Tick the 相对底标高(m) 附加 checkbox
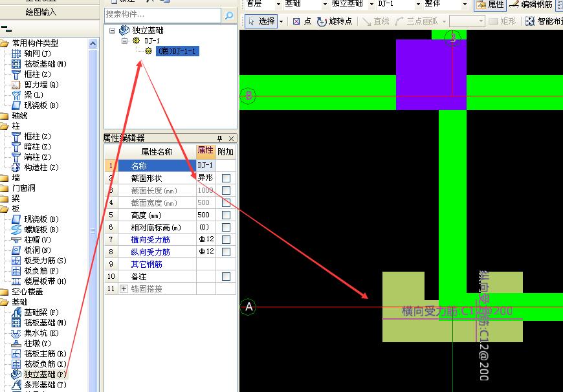This screenshot has width=563, height=392. coord(226,227)
